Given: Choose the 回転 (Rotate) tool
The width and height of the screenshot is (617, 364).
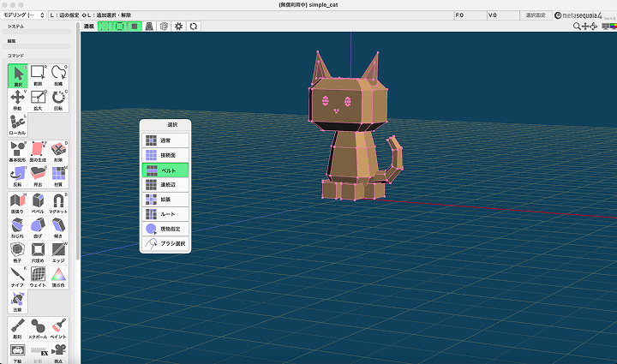Looking at the screenshot, I should pyautogui.click(x=58, y=100).
